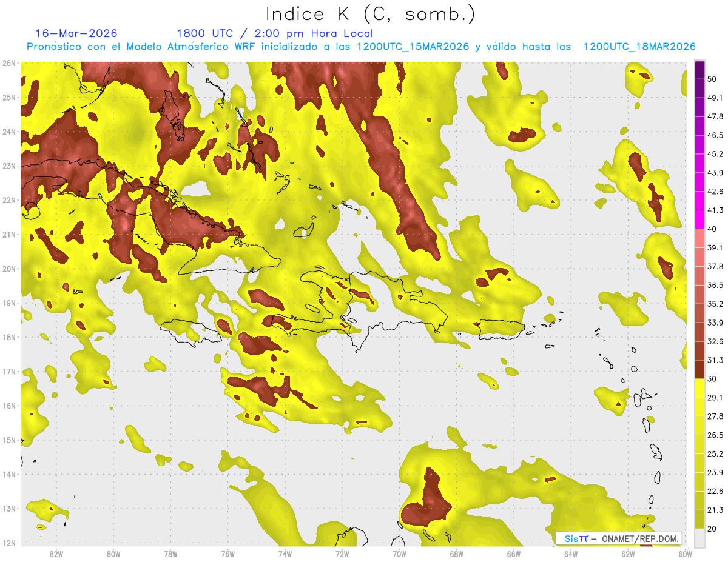This screenshot has height=562, width=728.
Task: Pick the dark brown swatch between 30 and 31.3
Action: click(699, 369)
